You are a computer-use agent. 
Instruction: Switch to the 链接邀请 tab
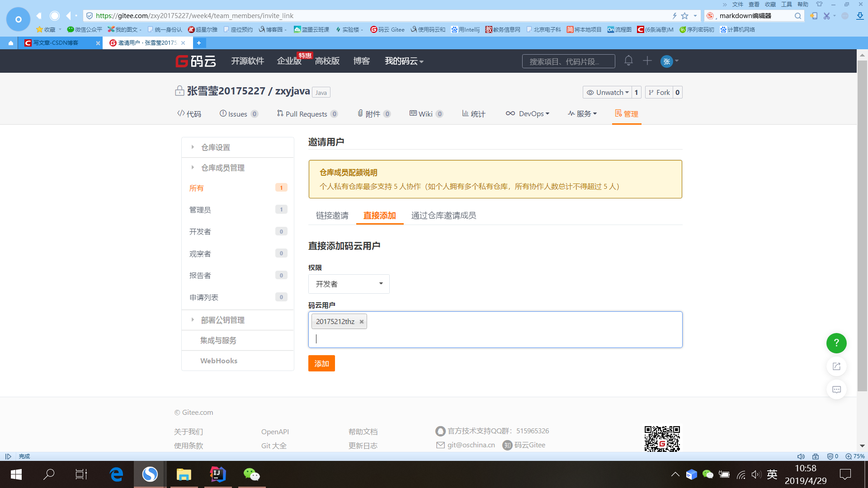[x=332, y=216]
